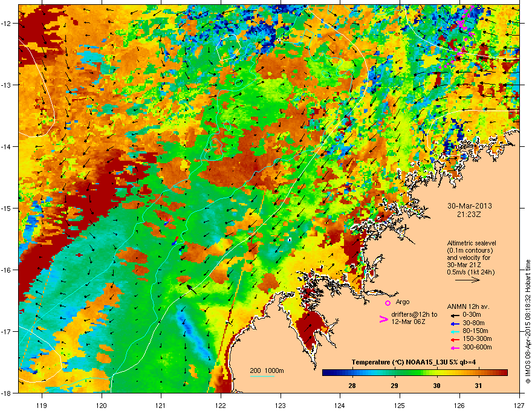The width and height of the screenshot is (532, 411).
Task: Click longitude label 119 on bottom axis
Action: (x=42, y=405)
